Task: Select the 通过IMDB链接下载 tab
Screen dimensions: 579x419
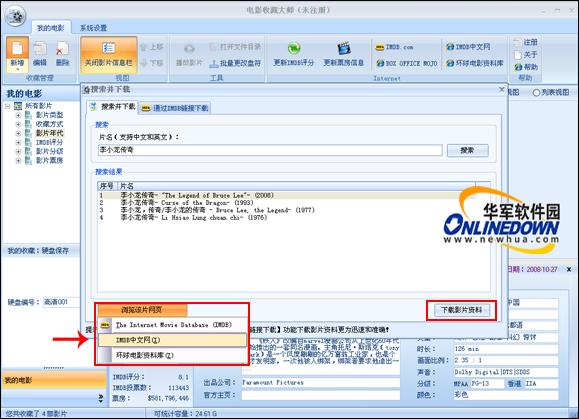Action: [x=175, y=108]
